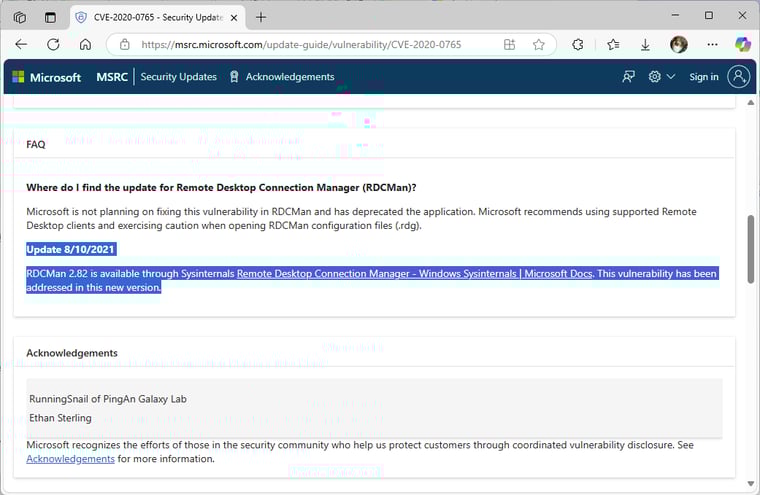Screen dimensions: 760x495
Task: Click the 'Update 8/10/2021' highlighted text
Action: click(x=71, y=249)
